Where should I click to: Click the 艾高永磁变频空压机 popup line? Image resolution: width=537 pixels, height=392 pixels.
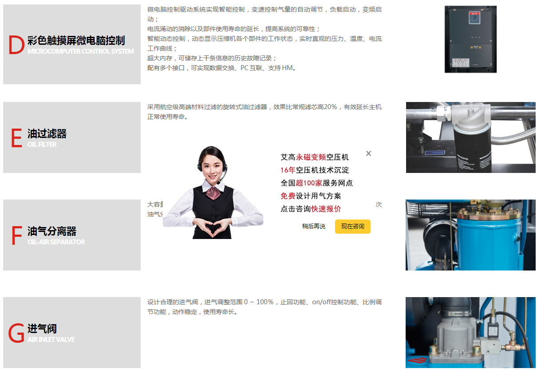[314, 157]
